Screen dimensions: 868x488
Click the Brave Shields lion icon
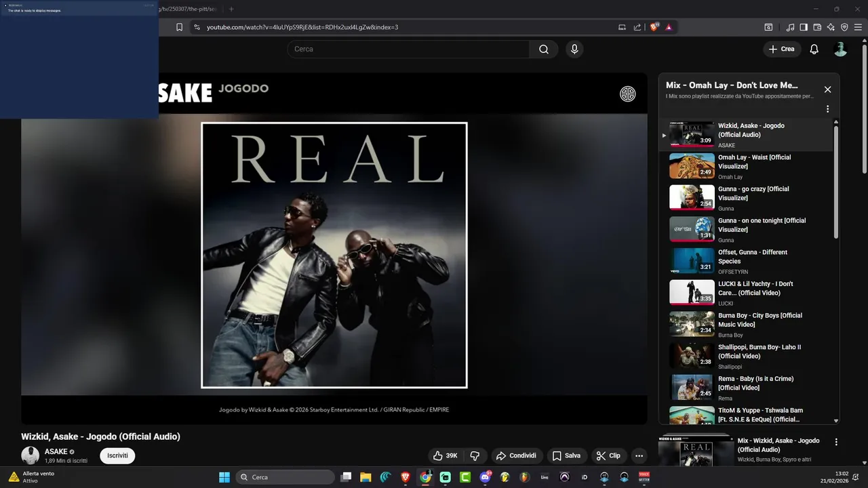(x=654, y=27)
